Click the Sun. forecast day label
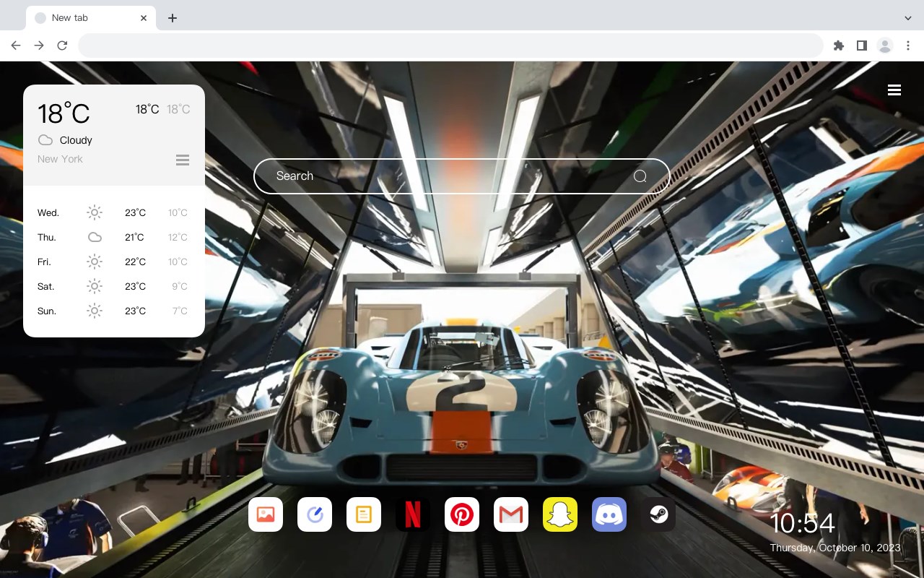Image resolution: width=924 pixels, height=578 pixels. 47,311
